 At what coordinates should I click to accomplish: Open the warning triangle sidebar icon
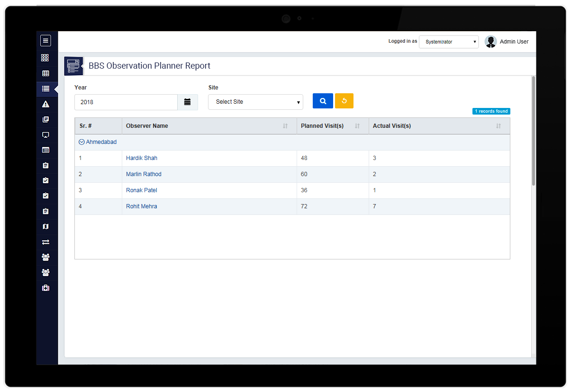[x=45, y=104]
